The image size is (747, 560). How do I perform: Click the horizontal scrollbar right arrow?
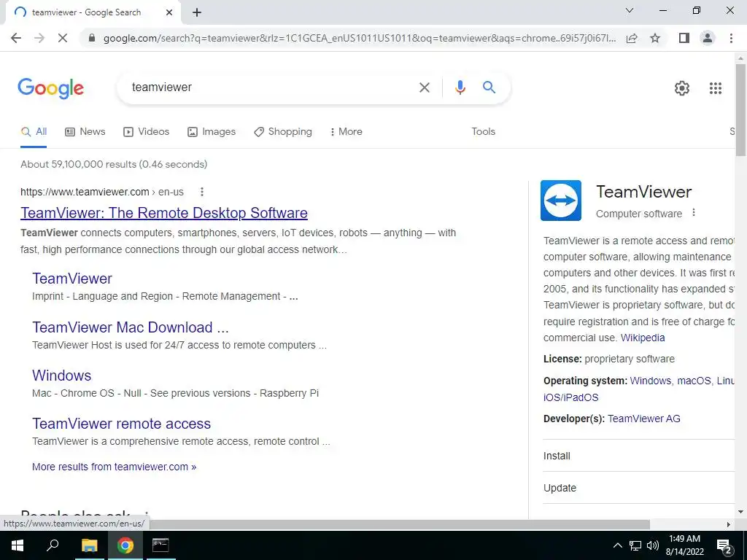729,524
